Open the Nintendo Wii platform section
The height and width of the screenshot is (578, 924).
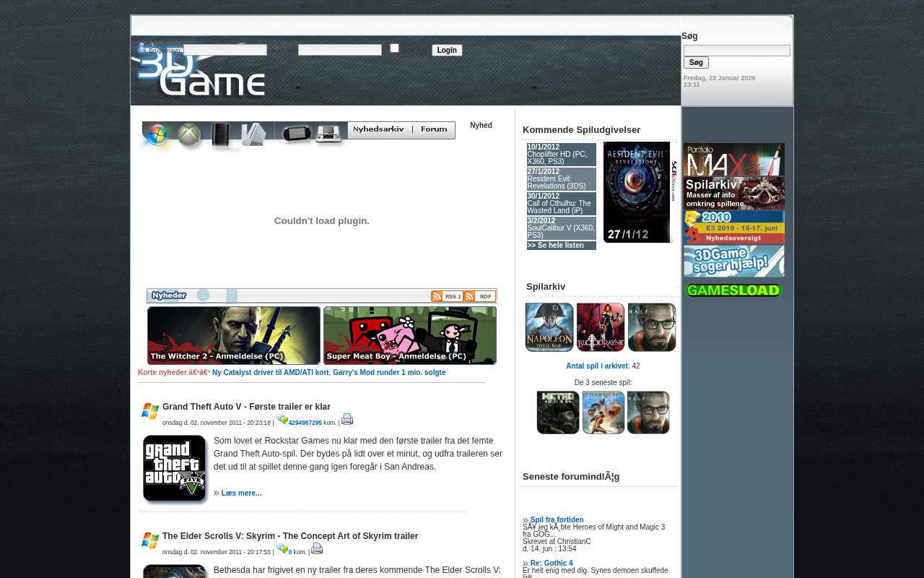(254, 135)
